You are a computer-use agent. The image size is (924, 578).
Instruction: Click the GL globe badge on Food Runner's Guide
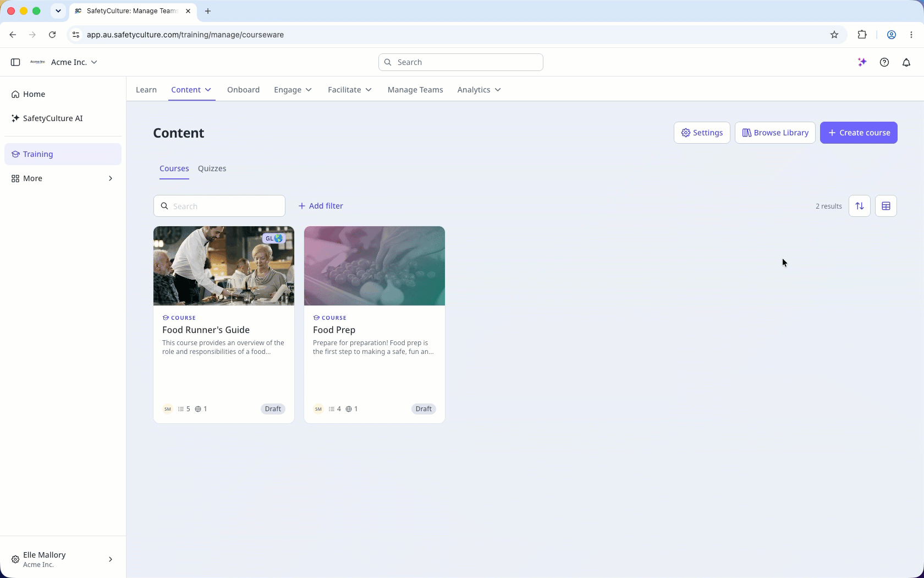pos(274,238)
